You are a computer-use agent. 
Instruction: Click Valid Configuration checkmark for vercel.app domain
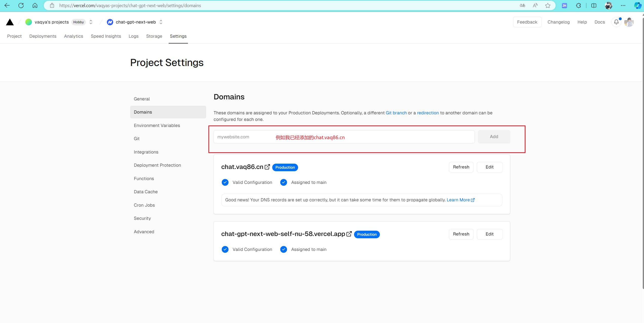click(225, 249)
